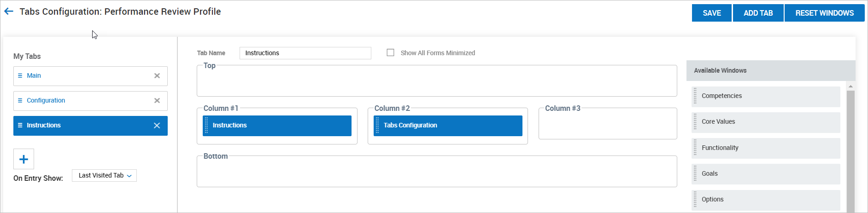
Task: Click the scroll-up arrow in Available Windows
Action: click(851, 86)
